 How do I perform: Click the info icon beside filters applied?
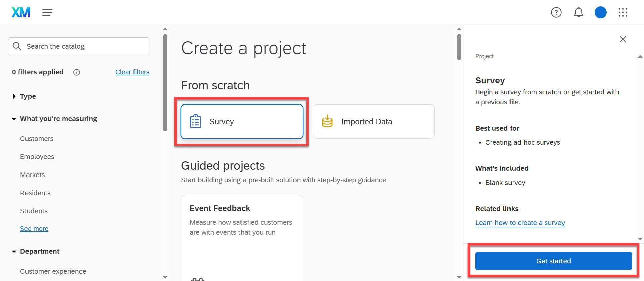[76, 72]
